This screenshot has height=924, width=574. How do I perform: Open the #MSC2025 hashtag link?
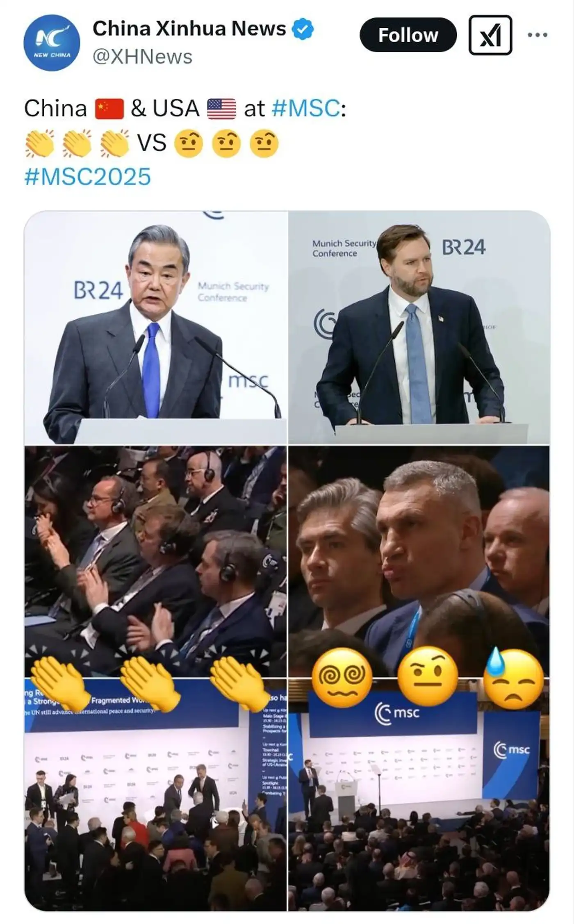(87, 177)
